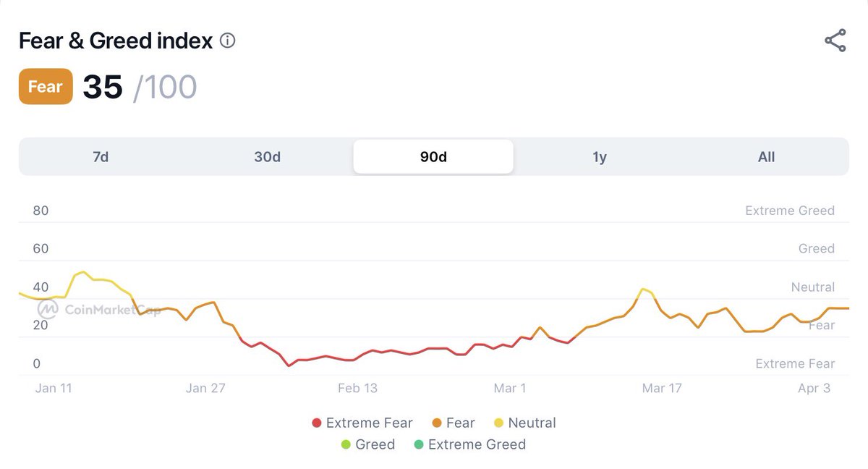Show the 1y time range
The height and width of the screenshot is (469, 868).
tap(600, 157)
